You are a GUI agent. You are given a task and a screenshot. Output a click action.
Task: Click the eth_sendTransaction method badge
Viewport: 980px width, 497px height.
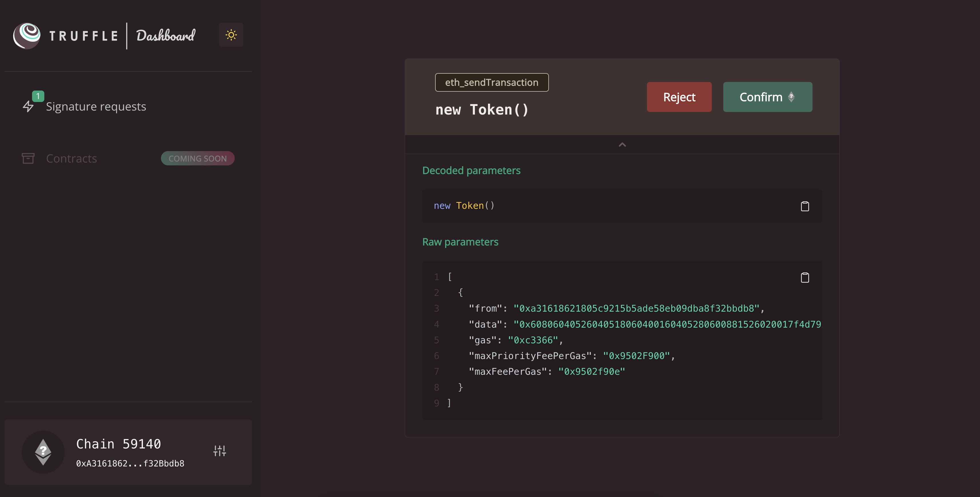[491, 83]
